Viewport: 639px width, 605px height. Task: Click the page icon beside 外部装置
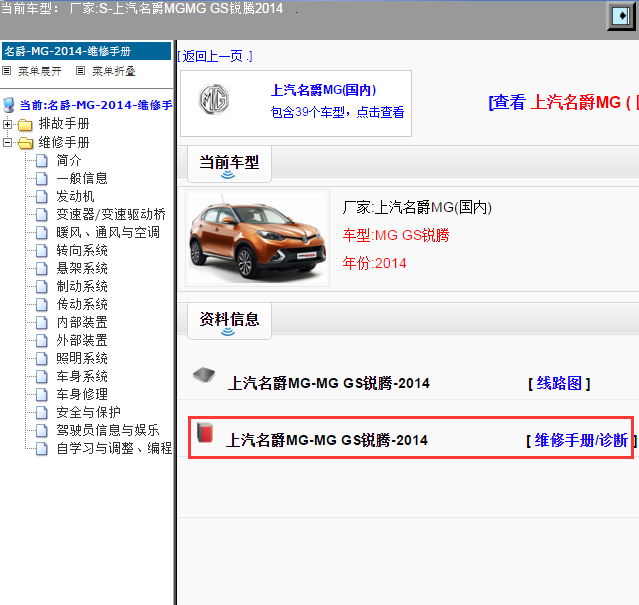point(42,340)
